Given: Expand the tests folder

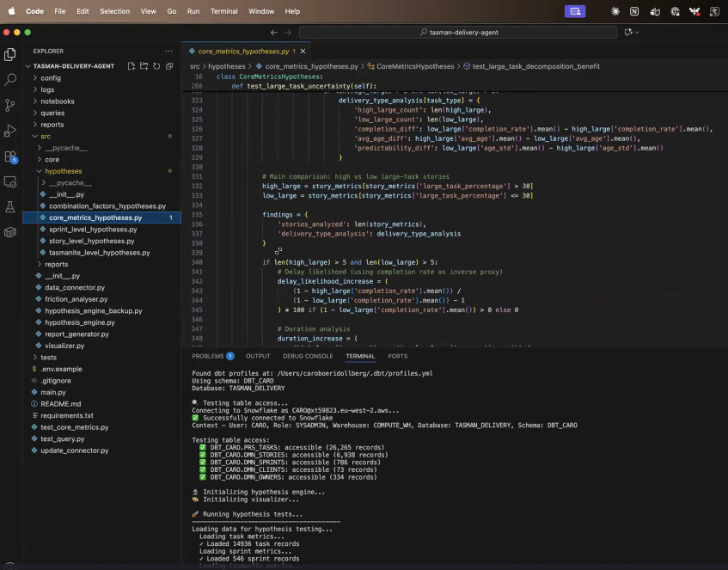Looking at the screenshot, I should tap(49, 358).
